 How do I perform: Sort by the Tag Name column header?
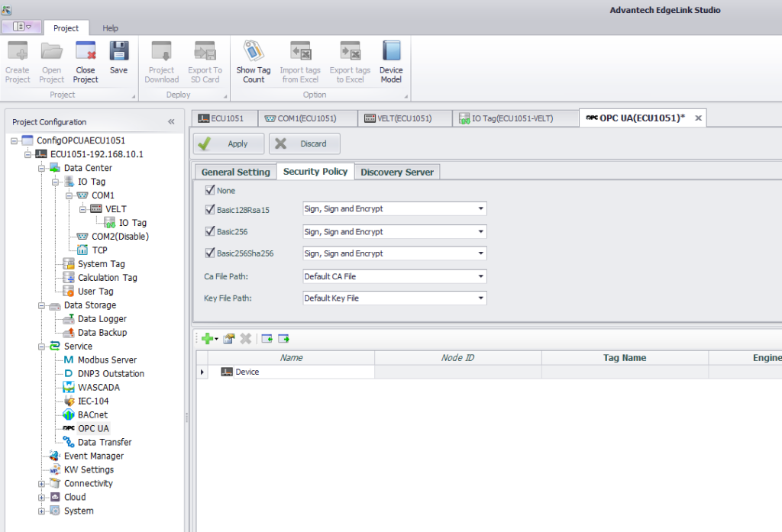click(x=625, y=358)
